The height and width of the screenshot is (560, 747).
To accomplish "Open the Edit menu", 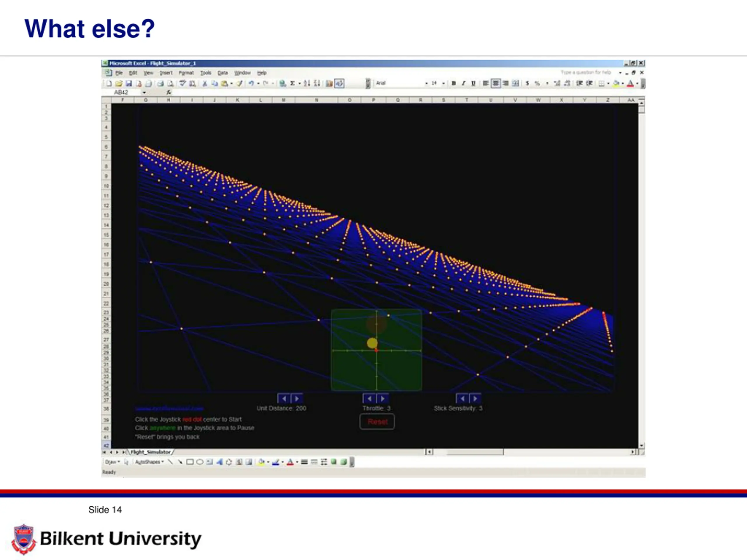I will [133, 73].
